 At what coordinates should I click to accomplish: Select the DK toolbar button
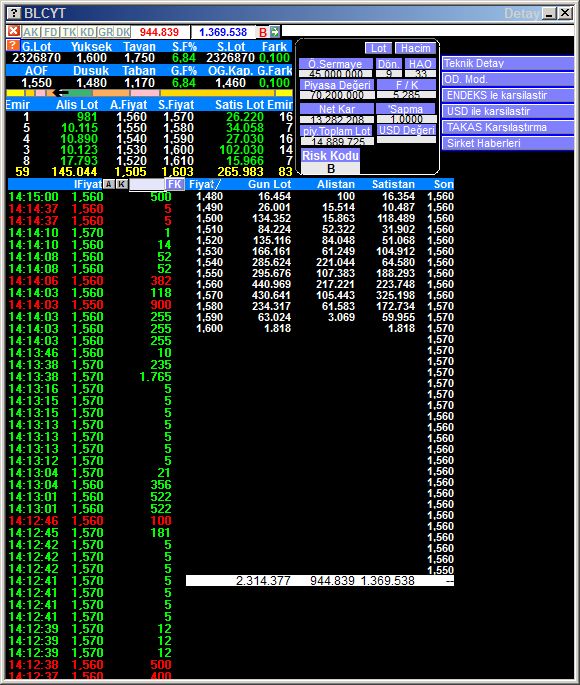[123, 32]
